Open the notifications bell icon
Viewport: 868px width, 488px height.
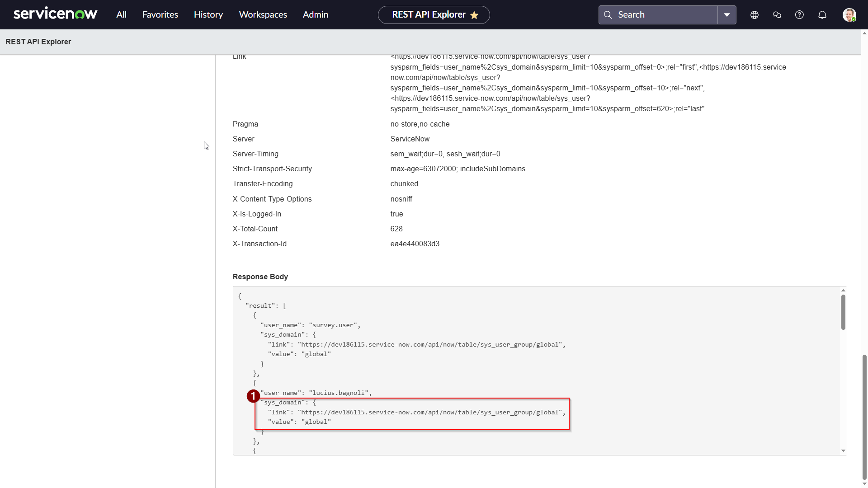822,15
